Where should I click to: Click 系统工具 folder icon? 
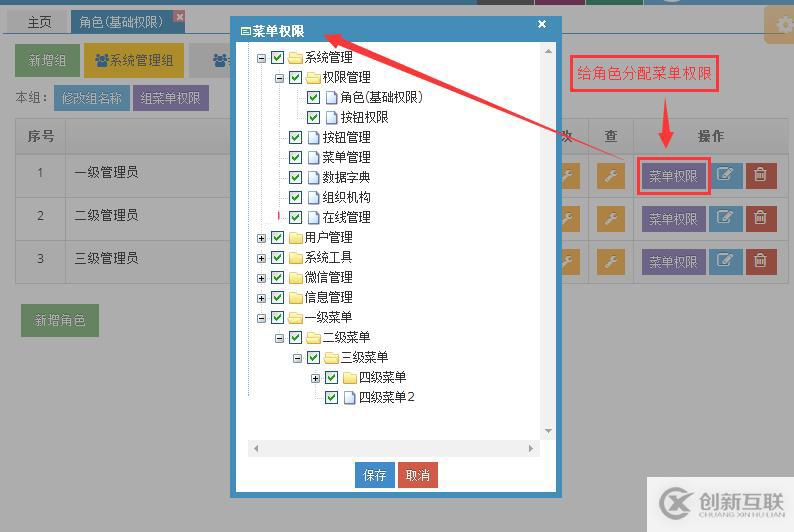click(295, 258)
